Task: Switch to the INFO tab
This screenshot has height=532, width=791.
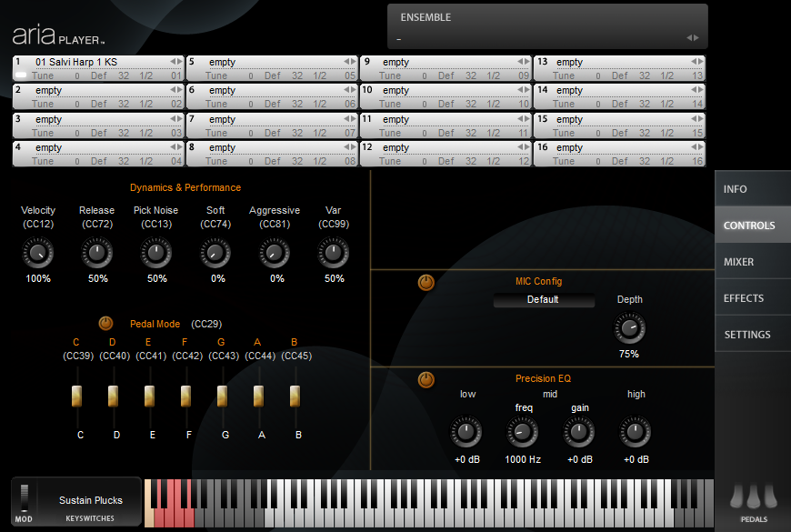Action: [753, 189]
